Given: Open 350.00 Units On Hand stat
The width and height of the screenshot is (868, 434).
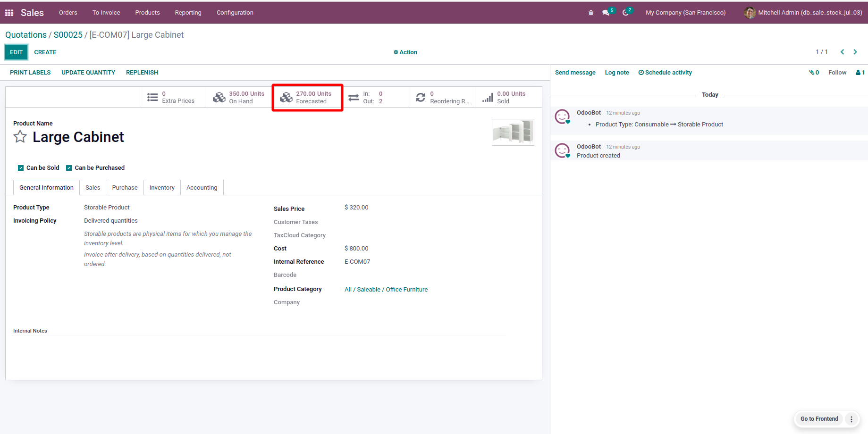Looking at the screenshot, I should tap(240, 97).
